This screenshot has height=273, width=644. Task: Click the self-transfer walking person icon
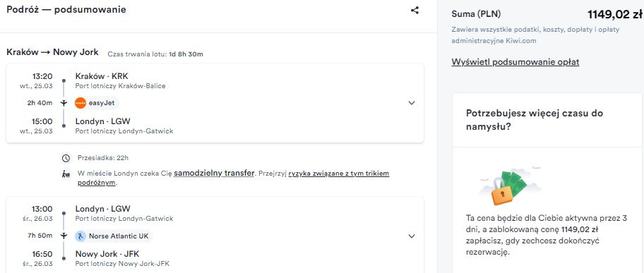(65, 174)
